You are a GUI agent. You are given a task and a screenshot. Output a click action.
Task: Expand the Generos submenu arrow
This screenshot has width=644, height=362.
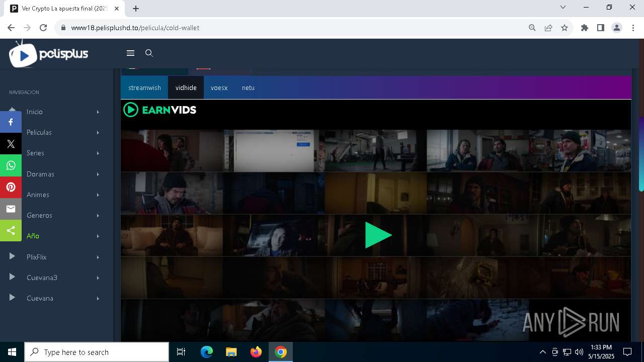tap(98, 215)
